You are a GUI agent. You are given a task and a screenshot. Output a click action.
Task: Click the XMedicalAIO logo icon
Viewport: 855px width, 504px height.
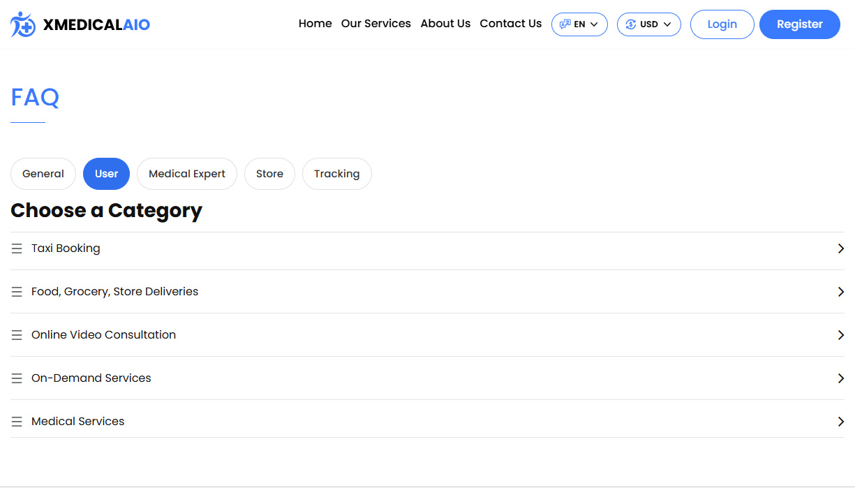pyautogui.click(x=23, y=24)
